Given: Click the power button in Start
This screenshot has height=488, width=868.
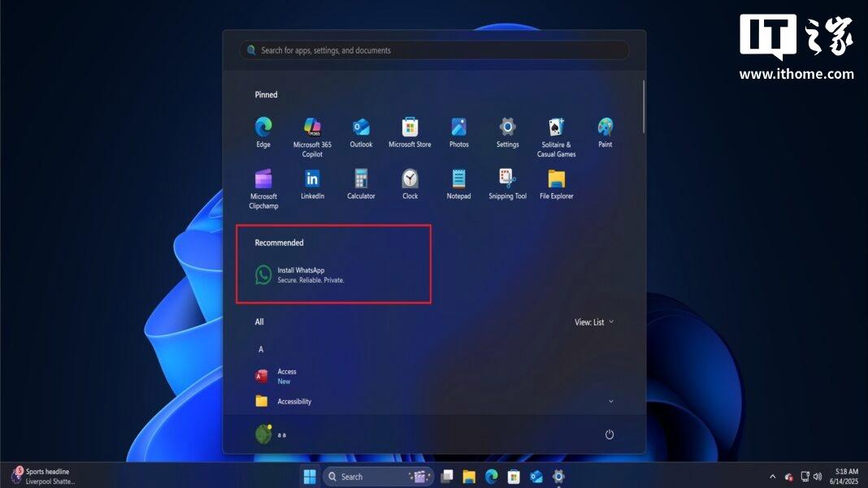Looking at the screenshot, I should pos(609,434).
